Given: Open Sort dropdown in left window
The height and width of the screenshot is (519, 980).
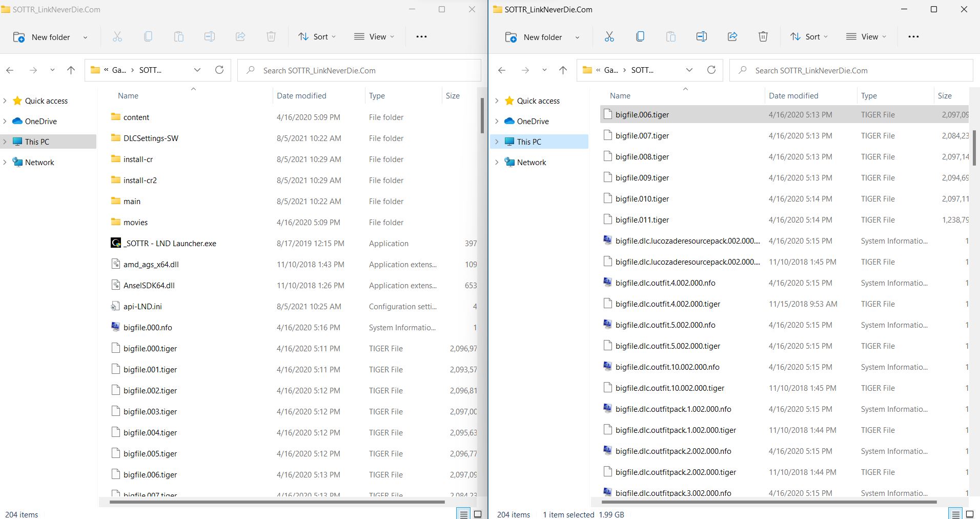Looking at the screenshot, I should pos(317,37).
